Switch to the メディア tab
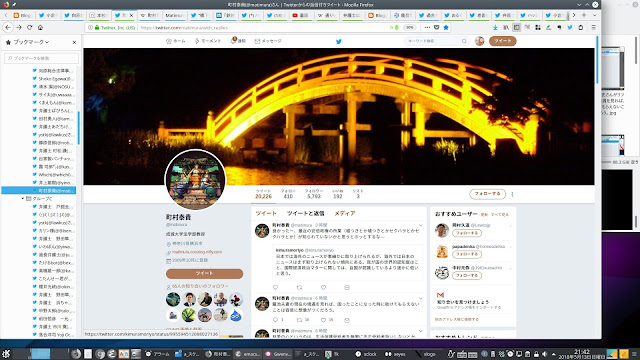Image resolution: width=640 pixels, height=360 pixels. (x=345, y=213)
